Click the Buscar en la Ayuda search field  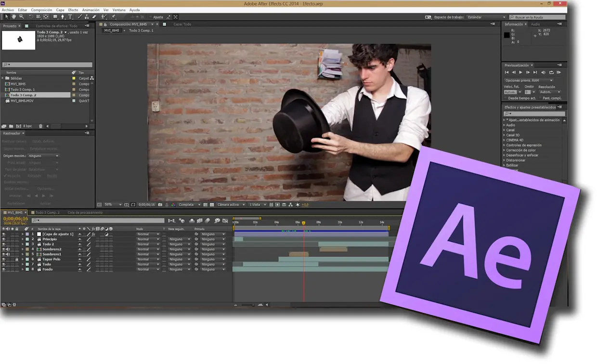click(537, 17)
